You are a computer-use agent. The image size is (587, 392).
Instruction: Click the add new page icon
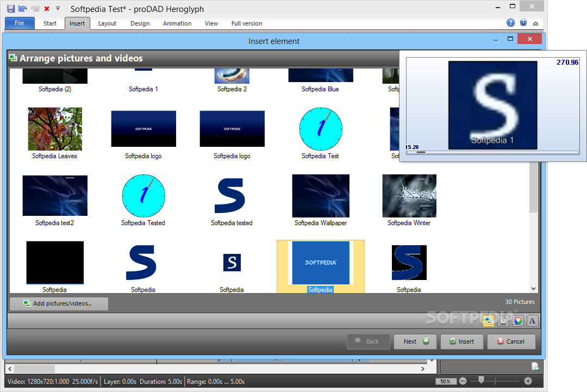click(535, 366)
